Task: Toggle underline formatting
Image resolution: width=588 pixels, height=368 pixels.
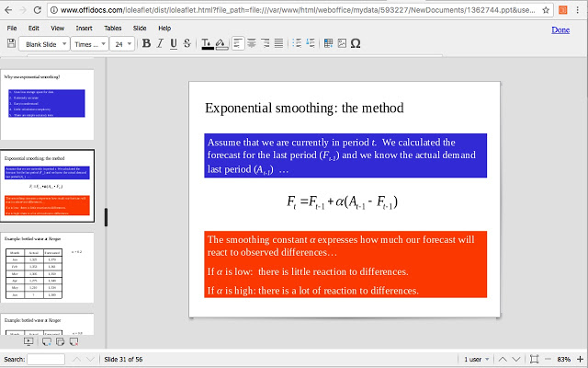Action: [x=173, y=43]
